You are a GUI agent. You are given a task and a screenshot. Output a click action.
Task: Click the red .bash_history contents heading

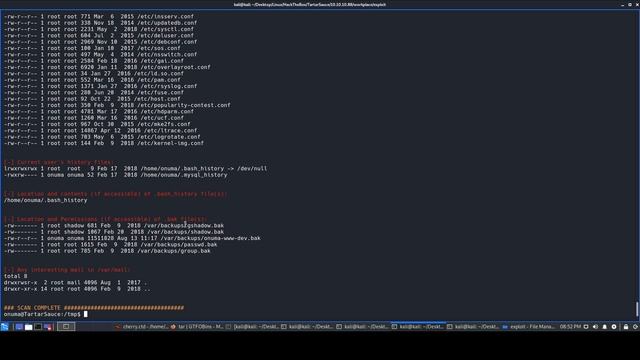point(116,193)
